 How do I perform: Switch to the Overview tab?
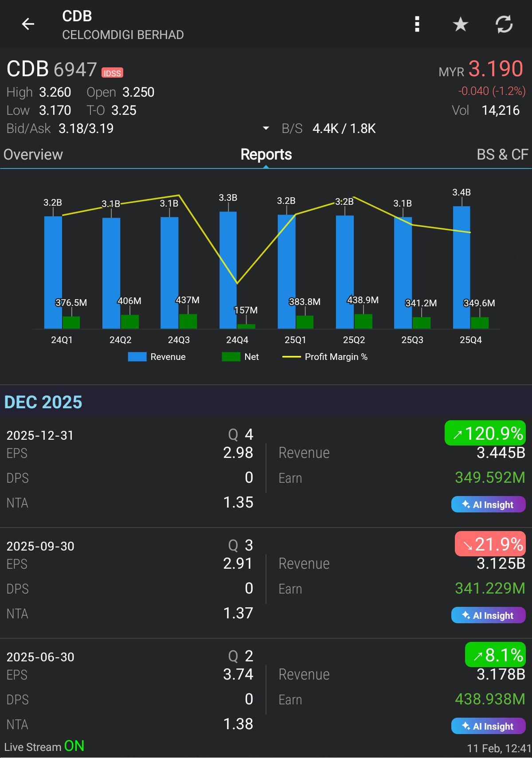(33, 154)
